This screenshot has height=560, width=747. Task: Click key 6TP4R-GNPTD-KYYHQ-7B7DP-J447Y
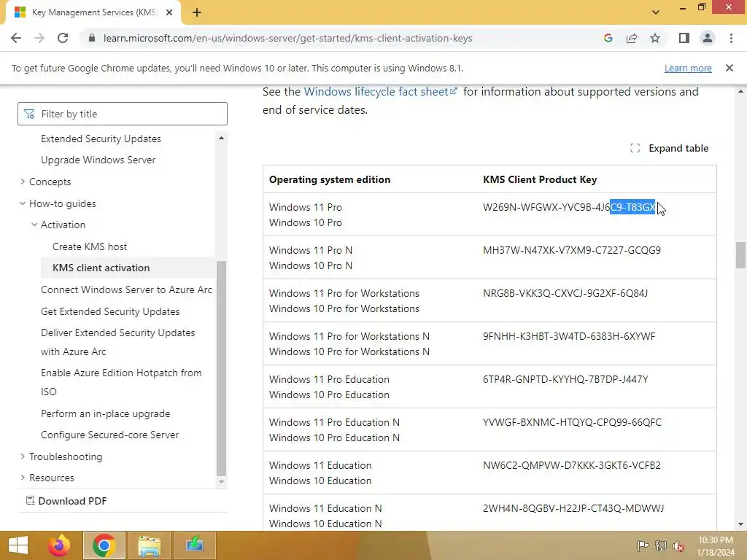coord(565,379)
